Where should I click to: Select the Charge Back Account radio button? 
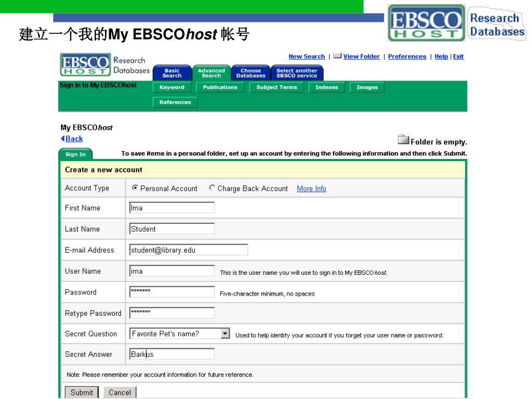(212, 188)
